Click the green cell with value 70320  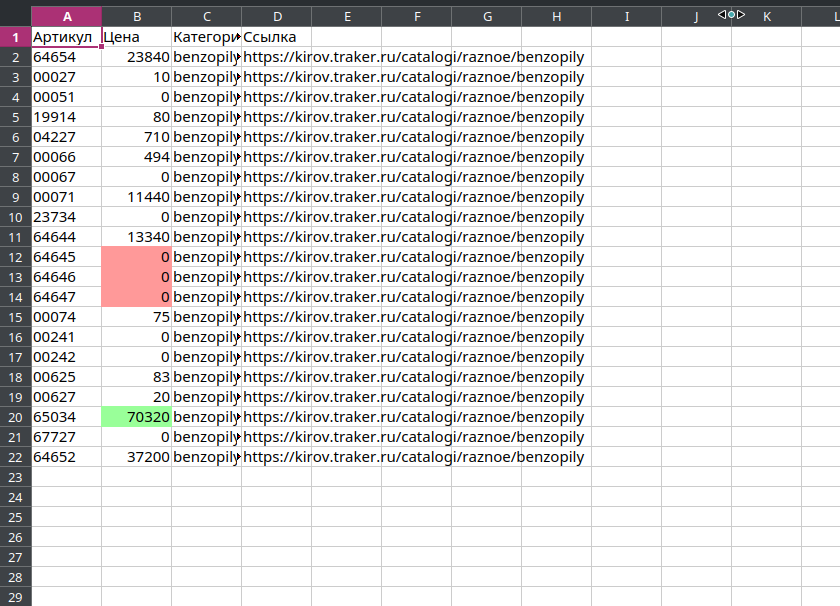point(136,417)
